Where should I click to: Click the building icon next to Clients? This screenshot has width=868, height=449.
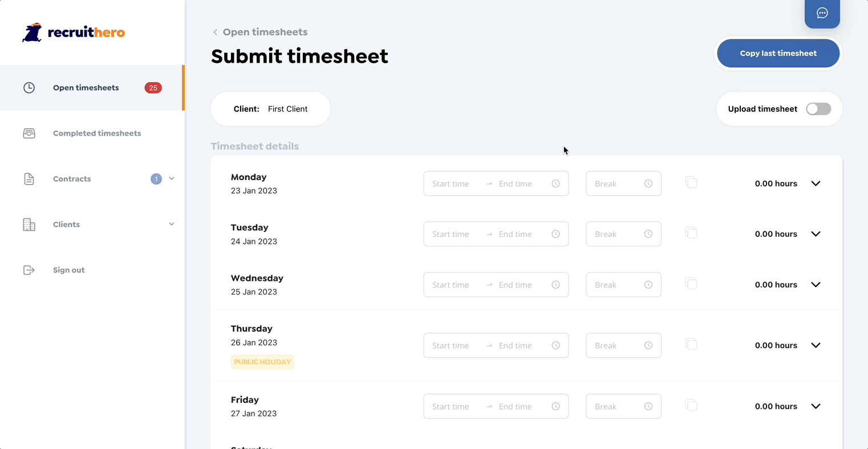click(x=29, y=224)
